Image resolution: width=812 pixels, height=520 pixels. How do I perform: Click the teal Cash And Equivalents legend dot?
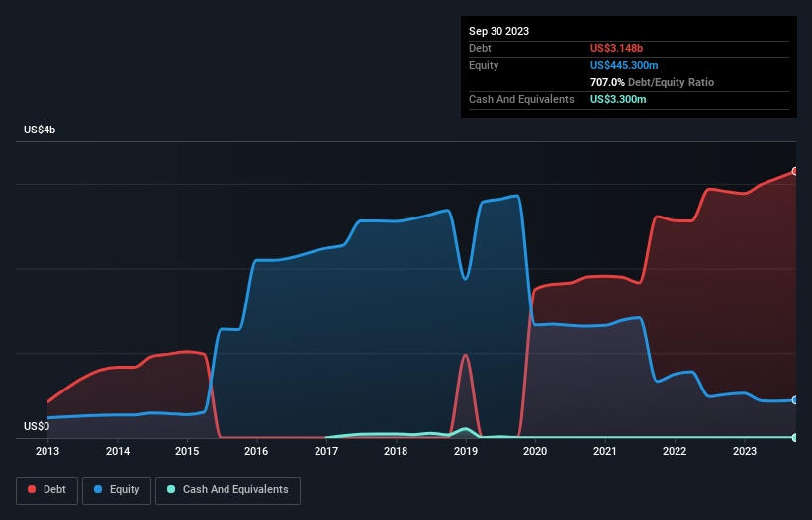(x=171, y=489)
